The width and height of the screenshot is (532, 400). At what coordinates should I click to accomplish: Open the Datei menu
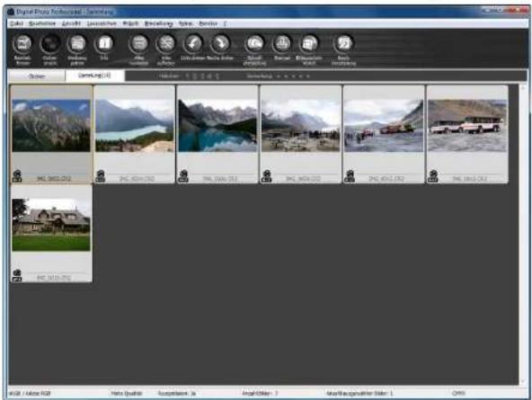pyautogui.click(x=16, y=23)
